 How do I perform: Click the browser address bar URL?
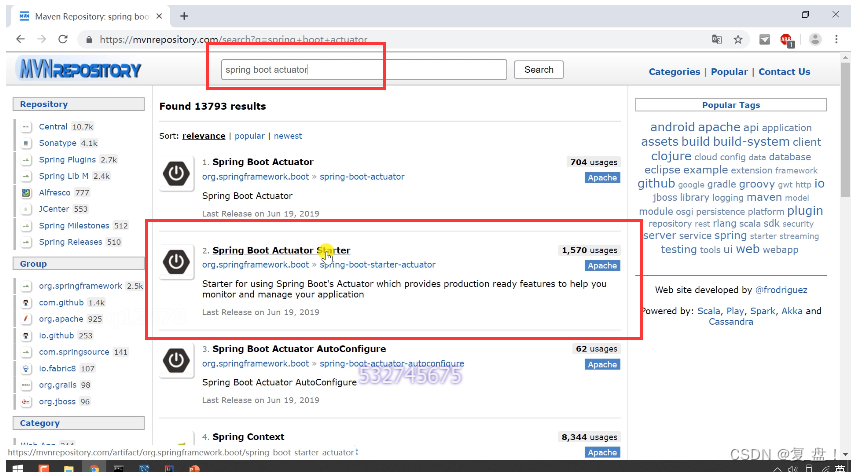[x=233, y=39]
